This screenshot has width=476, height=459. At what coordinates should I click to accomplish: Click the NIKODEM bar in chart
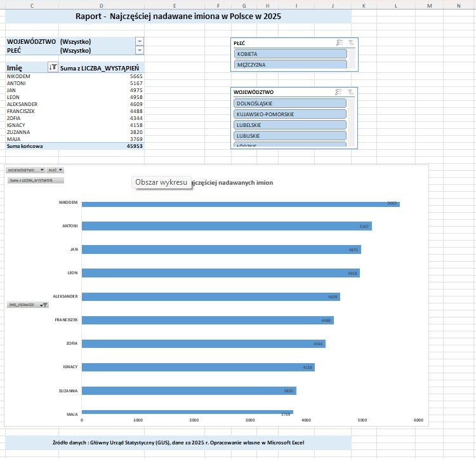tap(241, 204)
